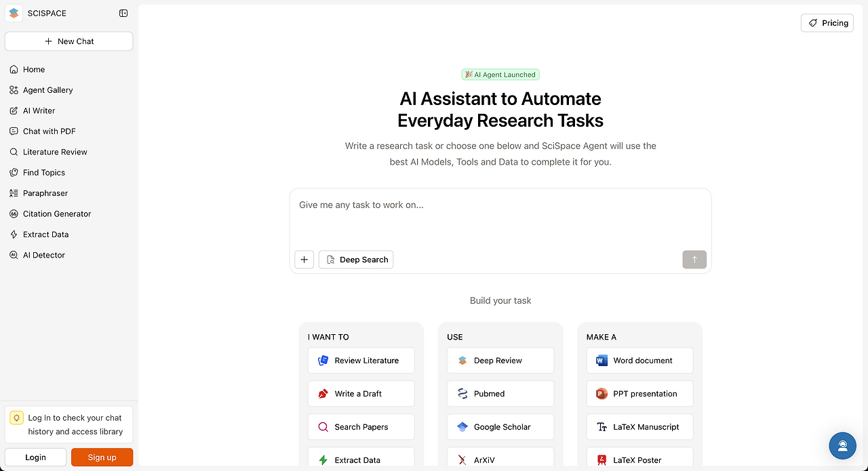Image resolution: width=868 pixels, height=471 pixels.
Task: Click the Citation Generator quote icon
Action: [14, 213]
